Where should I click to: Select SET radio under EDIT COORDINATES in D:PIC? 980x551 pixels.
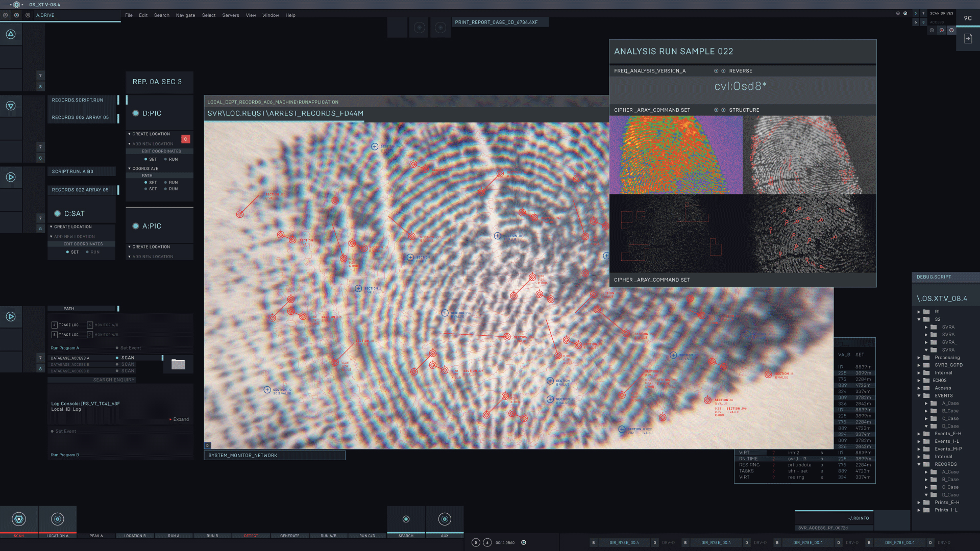[x=146, y=159]
